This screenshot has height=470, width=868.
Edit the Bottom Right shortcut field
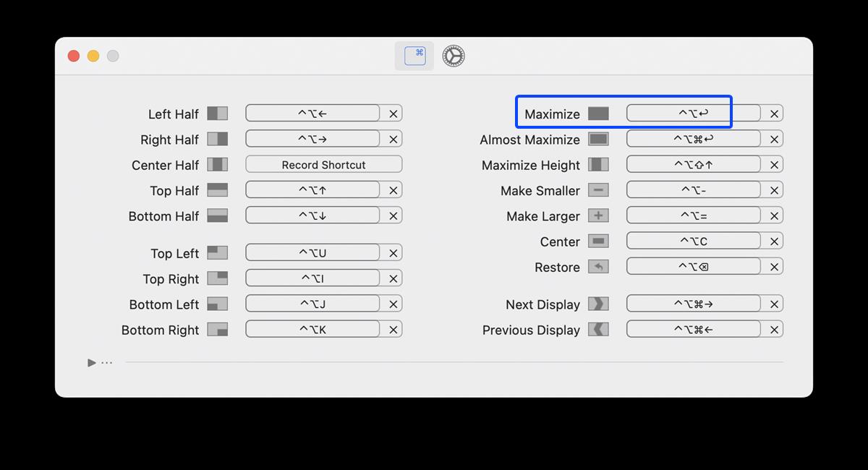point(312,329)
